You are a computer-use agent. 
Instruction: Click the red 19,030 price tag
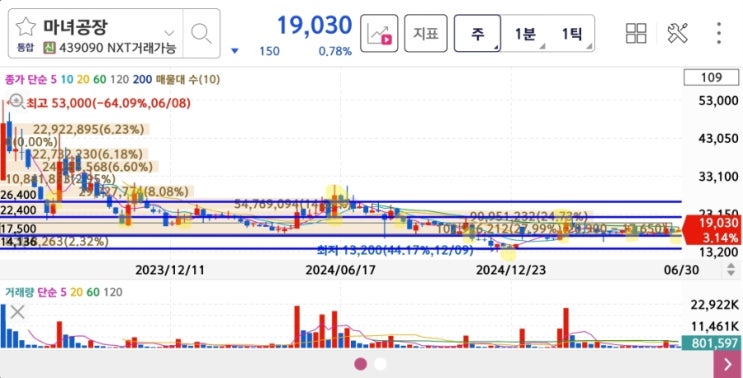[712, 230]
